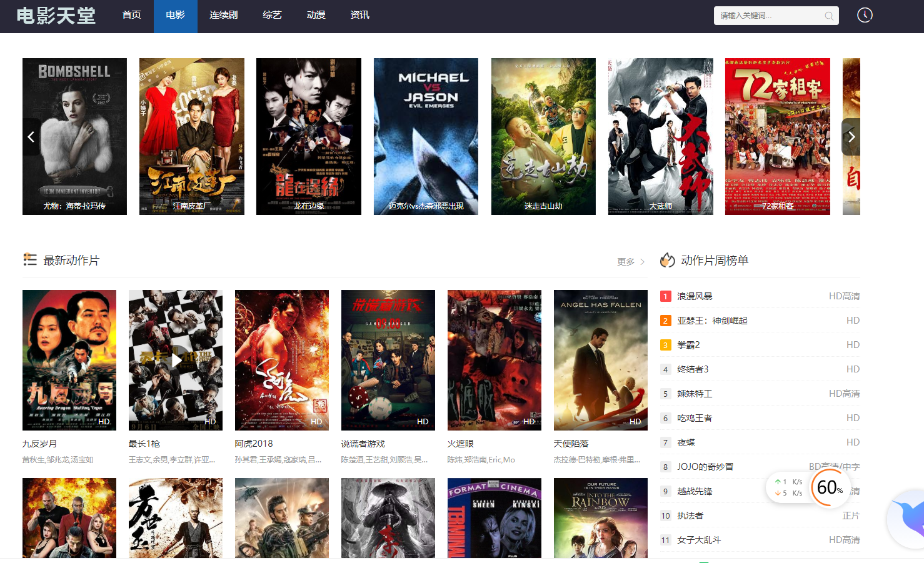The image size is (924, 563).
Task: Focus the keyword search input field
Action: (x=769, y=16)
